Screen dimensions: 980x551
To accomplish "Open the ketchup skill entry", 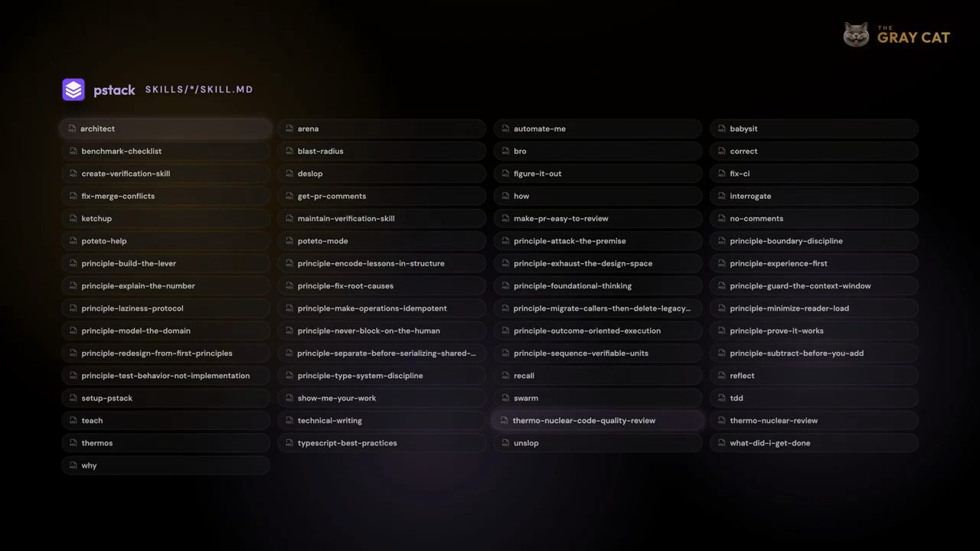I will tap(165, 218).
